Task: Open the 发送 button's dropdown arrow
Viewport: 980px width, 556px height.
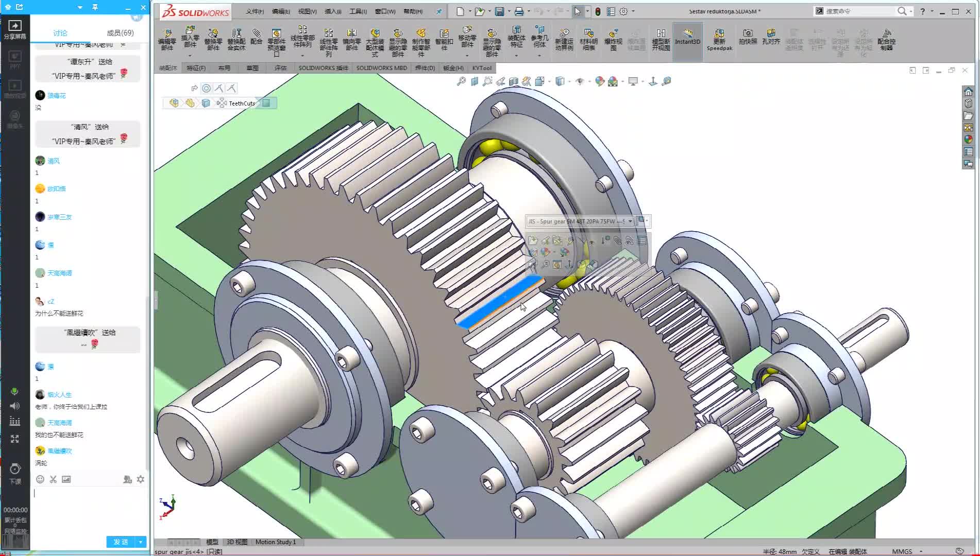Action: [140, 542]
